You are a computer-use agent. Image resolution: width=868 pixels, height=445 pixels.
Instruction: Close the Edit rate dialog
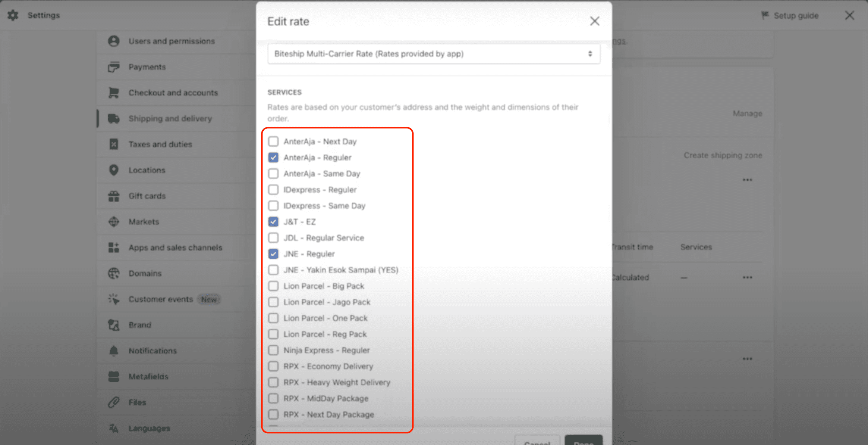pyautogui.click(x=595, y=21)
